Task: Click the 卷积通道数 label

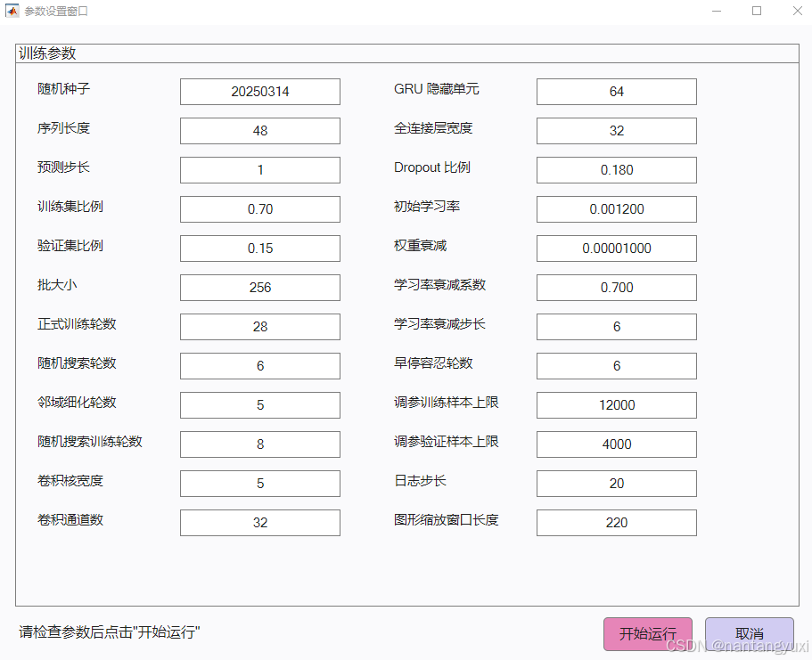Action: click(x=70, y=520)
